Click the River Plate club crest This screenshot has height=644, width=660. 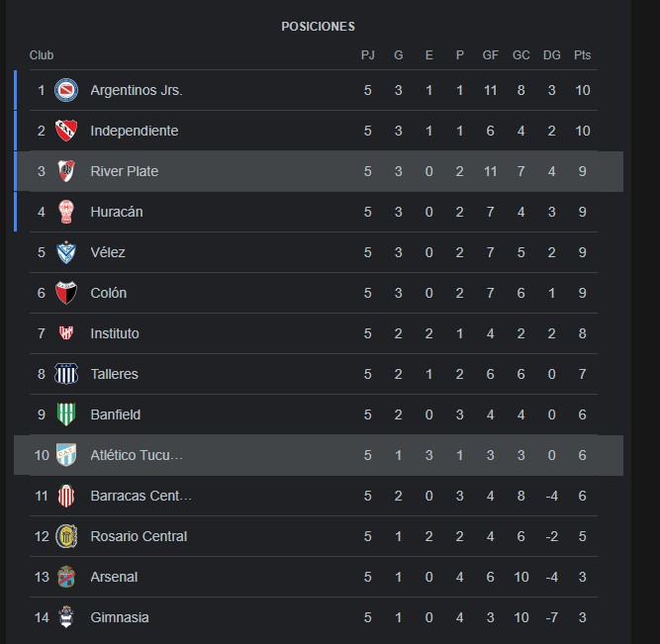coord(66,171)
